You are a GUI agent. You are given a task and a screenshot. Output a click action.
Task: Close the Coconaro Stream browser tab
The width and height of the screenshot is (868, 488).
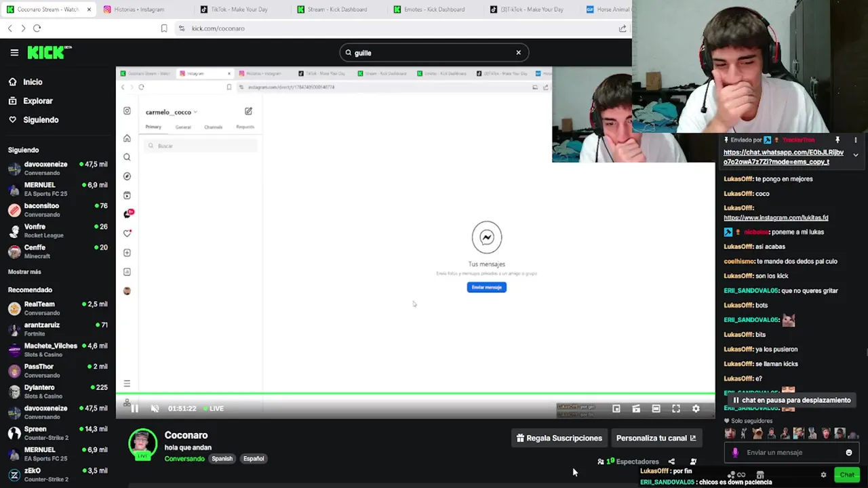[x=89, y=9]
